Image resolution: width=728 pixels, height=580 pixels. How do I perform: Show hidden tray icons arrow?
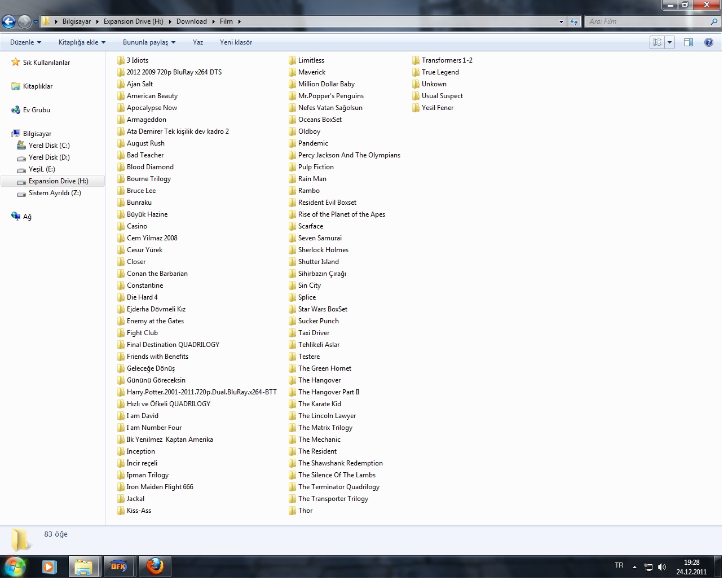click(634, 566)
